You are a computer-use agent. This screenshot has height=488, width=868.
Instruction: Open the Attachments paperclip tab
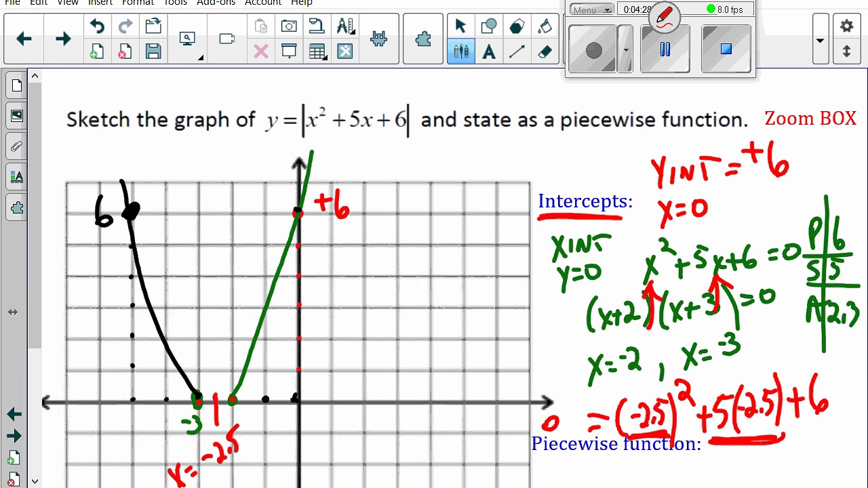[16, 146]
